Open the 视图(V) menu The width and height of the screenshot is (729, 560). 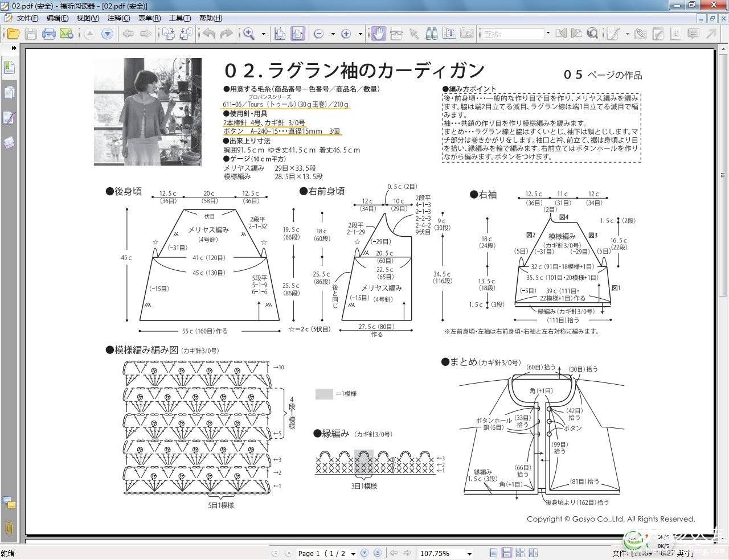click(x=88, y=18)
